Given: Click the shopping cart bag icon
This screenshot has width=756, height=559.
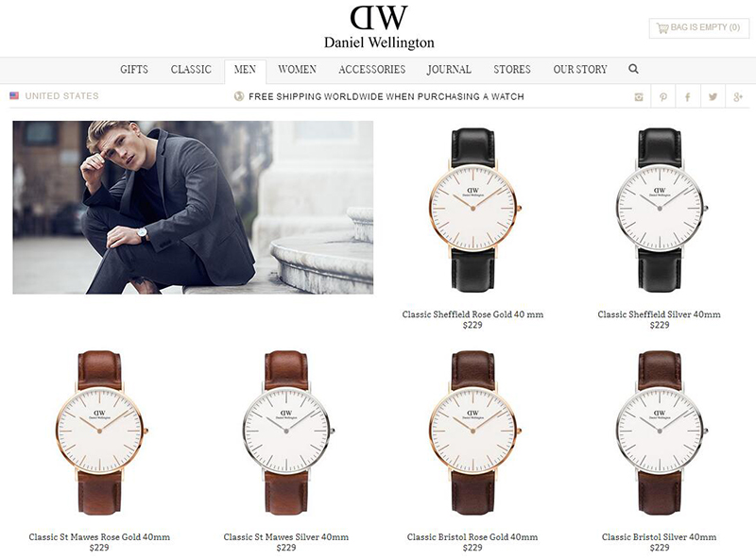Looking at the screenshot, I should tap(662, 28).
